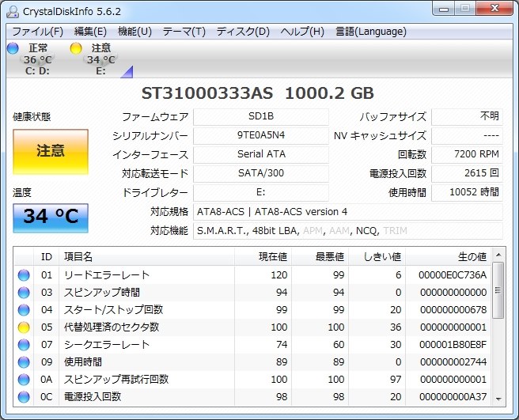Open the 言語(Language) menu
Image resolution: width=519 pixels, height=420 pixels.
(371, 32)
